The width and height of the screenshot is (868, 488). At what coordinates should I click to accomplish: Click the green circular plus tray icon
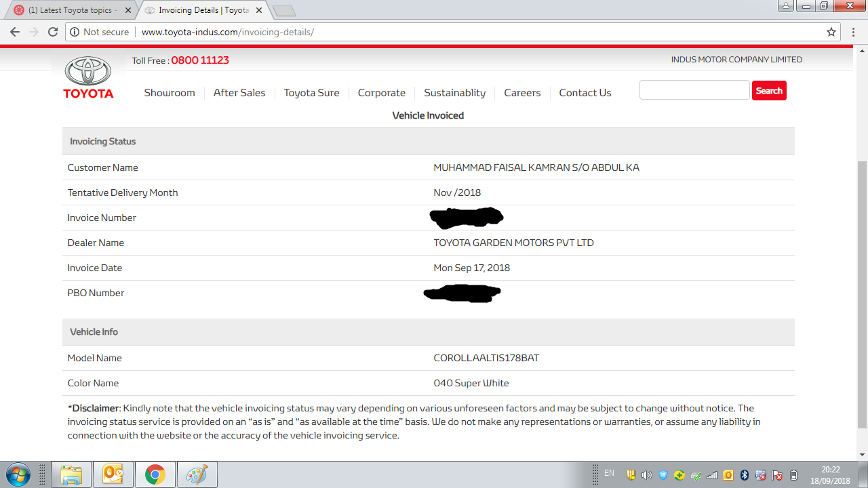coord(679,475)
